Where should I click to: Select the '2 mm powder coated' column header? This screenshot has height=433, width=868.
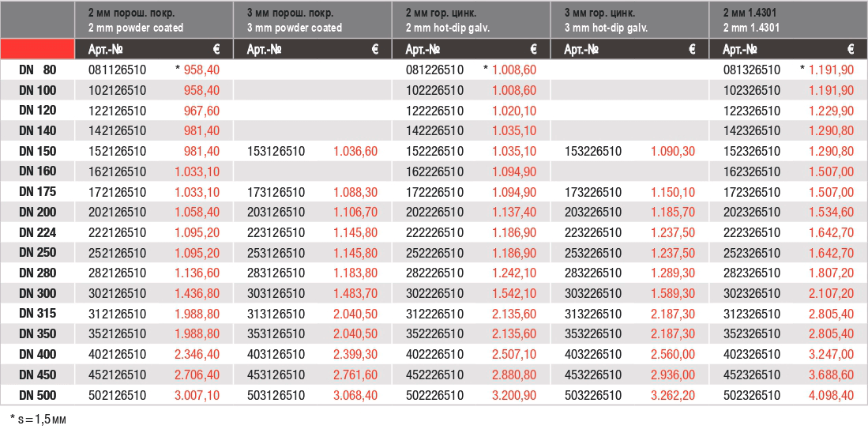[x=154, y=20]
